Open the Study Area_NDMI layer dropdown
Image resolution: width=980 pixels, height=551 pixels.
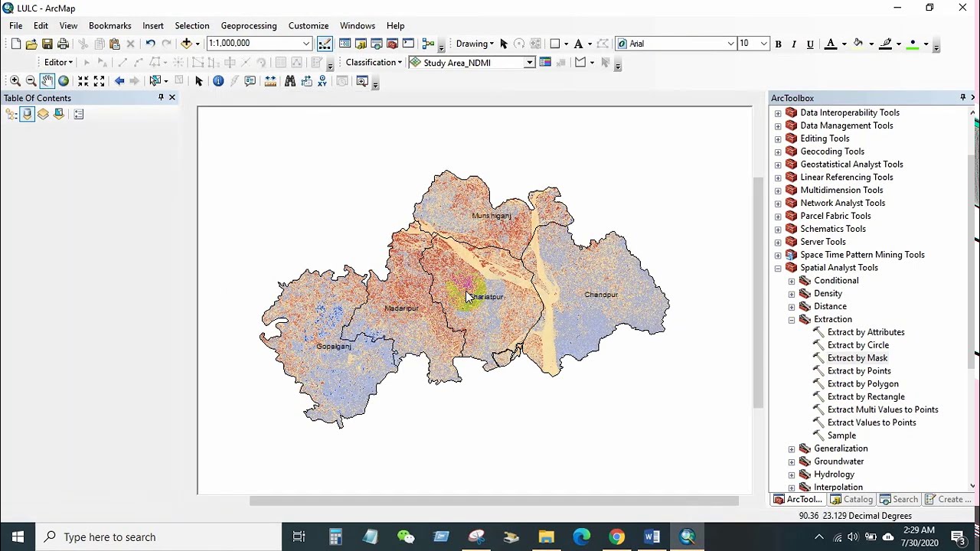click(x=529, y=62)
